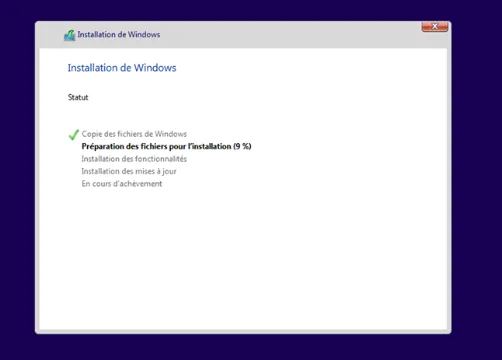Select 'Copie des fichiers de Windows' step
This screenshot has width=502, height=360.
[x=134, y=134]
